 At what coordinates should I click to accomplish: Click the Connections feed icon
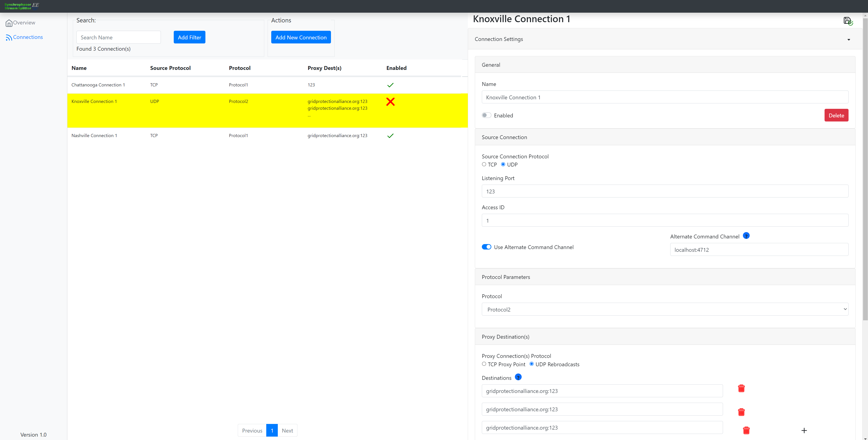(9, 37)
